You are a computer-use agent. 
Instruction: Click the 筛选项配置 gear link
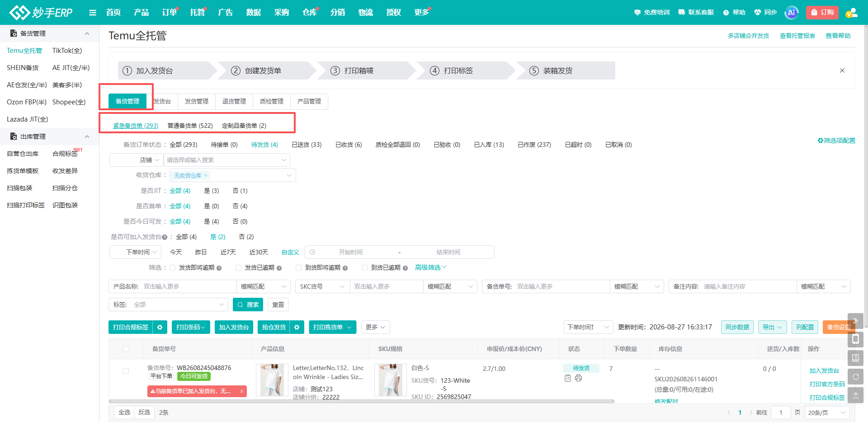[x=836, y=141]
